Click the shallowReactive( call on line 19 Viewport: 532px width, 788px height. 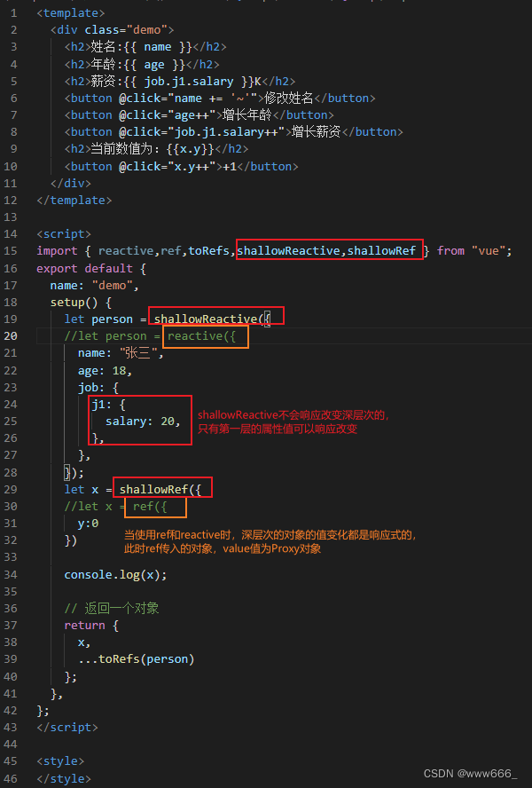tap(209, 319)
